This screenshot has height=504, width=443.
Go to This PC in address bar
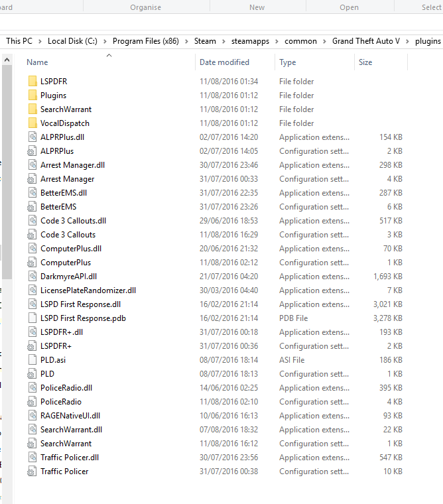click(x=19, y=41)
